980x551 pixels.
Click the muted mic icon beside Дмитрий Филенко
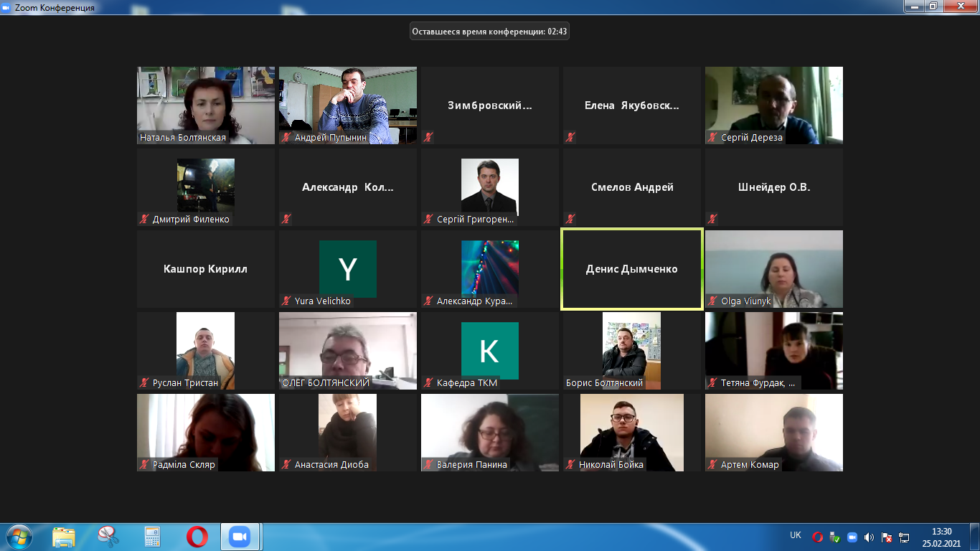coord(144,219)
